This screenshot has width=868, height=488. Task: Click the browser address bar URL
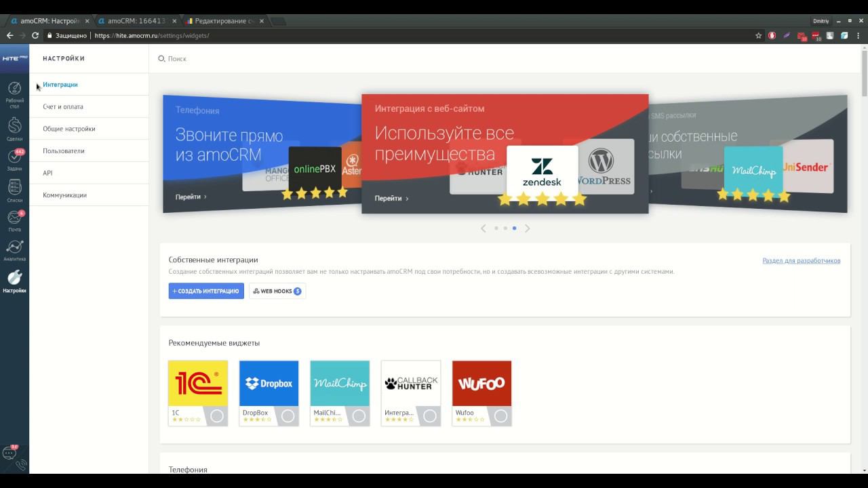[152, 35]
